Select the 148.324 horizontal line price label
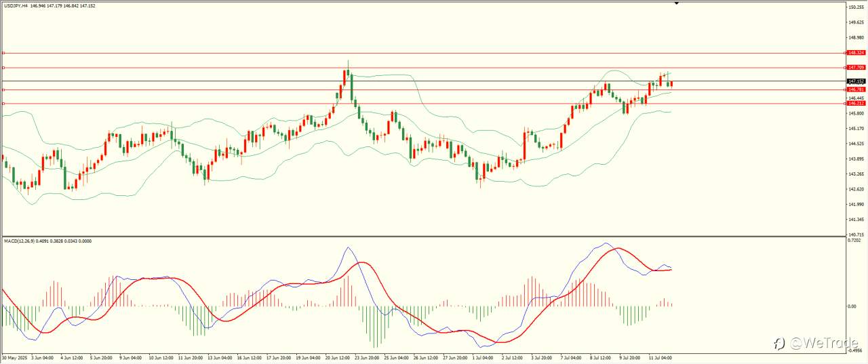The width and height of the screenshot is (868, 364). (x=856, y=53)
